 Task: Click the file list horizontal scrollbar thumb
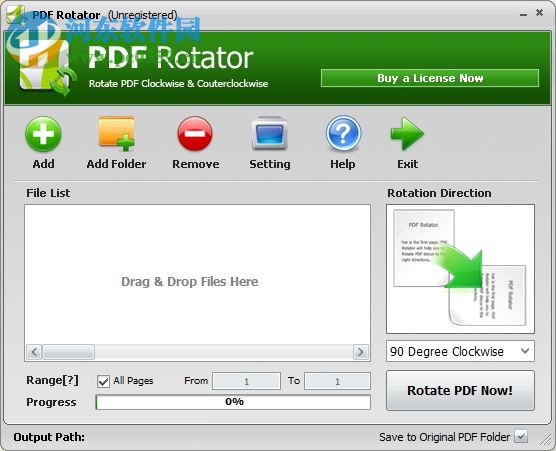[x=68, y=352]
